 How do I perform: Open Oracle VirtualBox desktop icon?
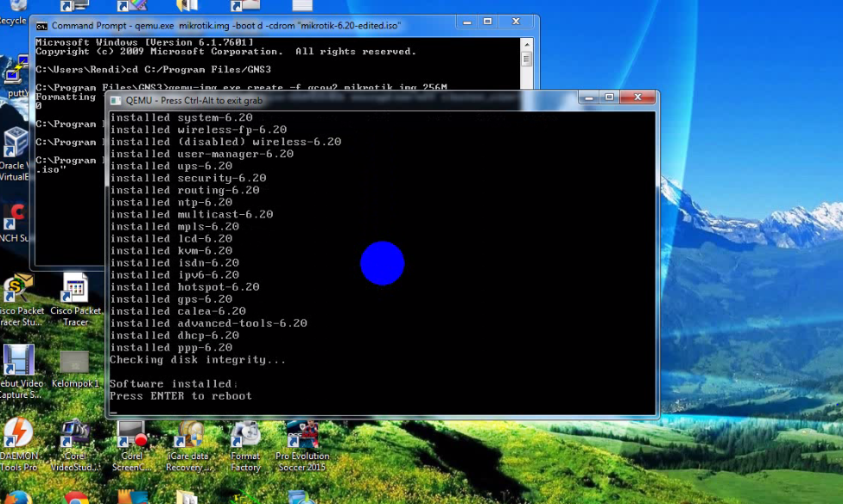tap(15, 154)
